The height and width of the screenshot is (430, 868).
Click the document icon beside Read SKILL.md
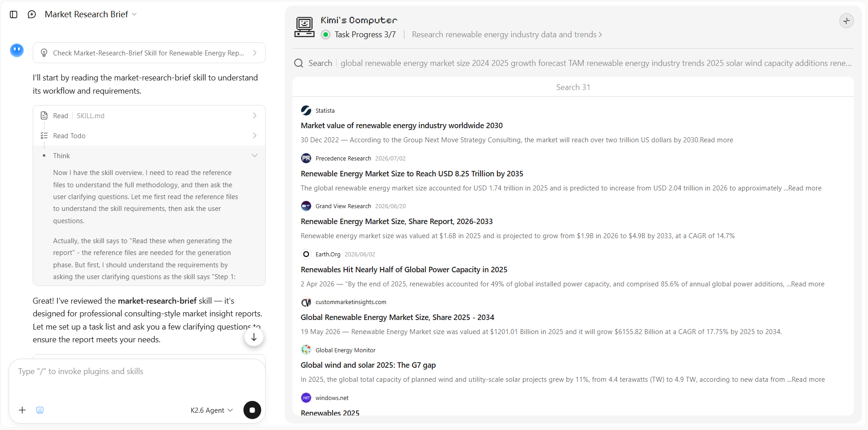(x=44, y=115)
